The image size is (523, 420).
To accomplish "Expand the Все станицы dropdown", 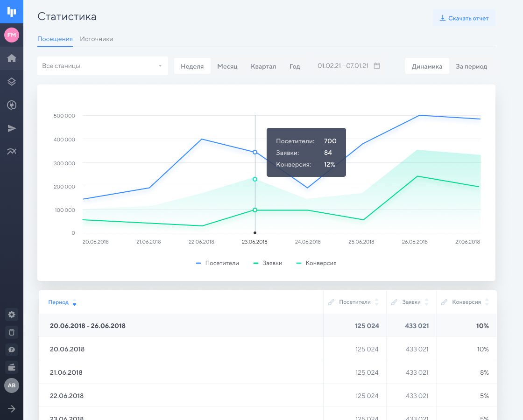I will pyautogui.click(x=102, y=66).
